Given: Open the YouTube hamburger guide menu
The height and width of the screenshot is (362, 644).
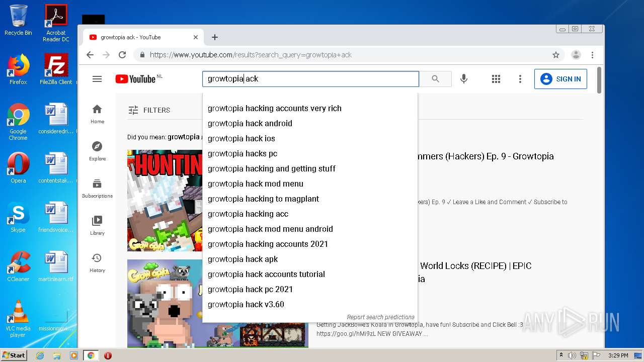Looking at the screenshot, I should (97, 79).
